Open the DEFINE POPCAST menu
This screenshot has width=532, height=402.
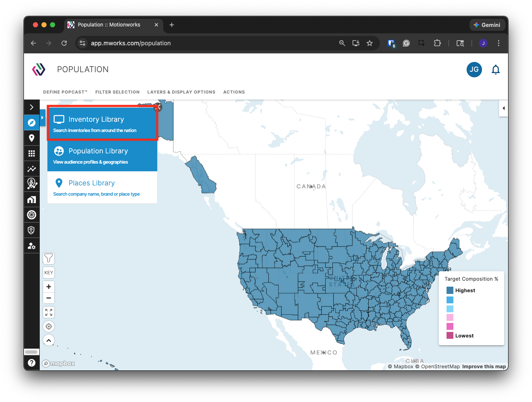coord(65,92)
